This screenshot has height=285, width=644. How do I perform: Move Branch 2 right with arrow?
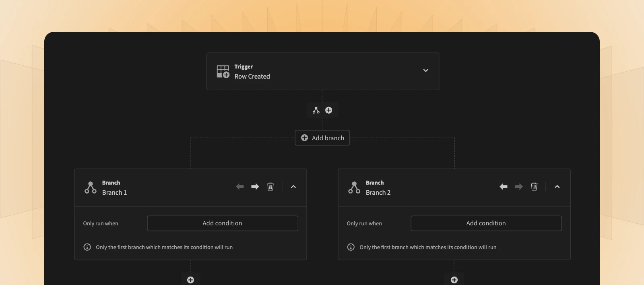[x=519, y=187]
